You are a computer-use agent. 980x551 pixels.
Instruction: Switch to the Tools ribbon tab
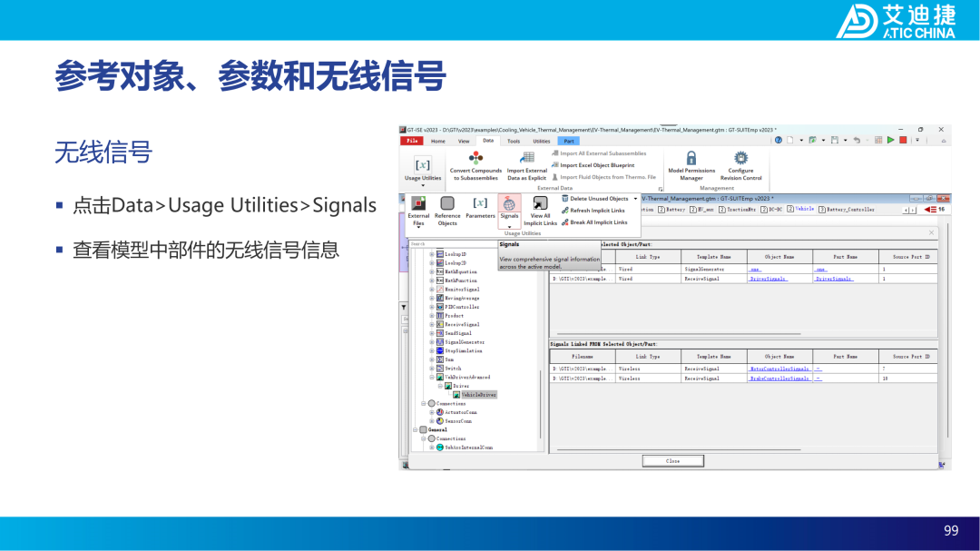513,142
